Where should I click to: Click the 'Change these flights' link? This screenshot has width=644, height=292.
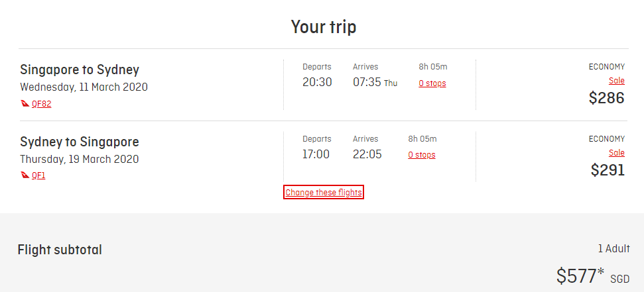coord(324,193)
